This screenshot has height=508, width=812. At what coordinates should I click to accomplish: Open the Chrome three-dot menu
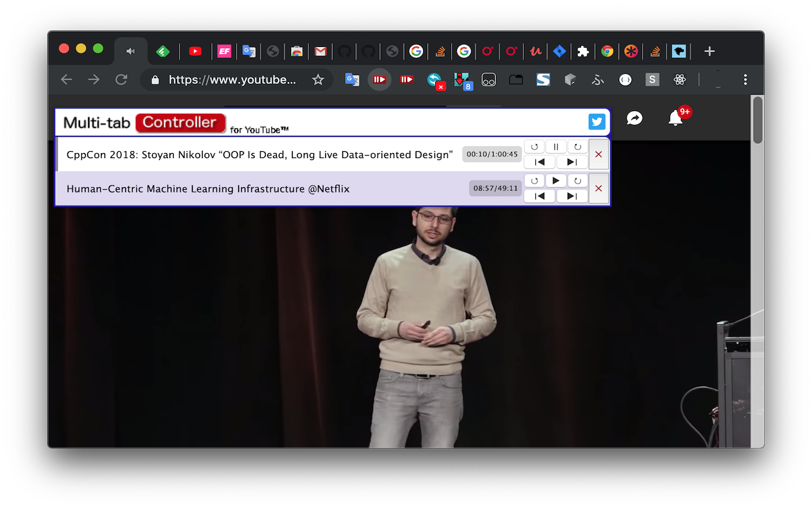745,79
